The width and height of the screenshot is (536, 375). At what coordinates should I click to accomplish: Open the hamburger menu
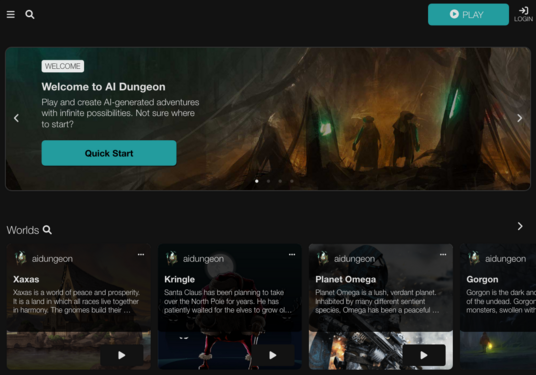[11, 15]
